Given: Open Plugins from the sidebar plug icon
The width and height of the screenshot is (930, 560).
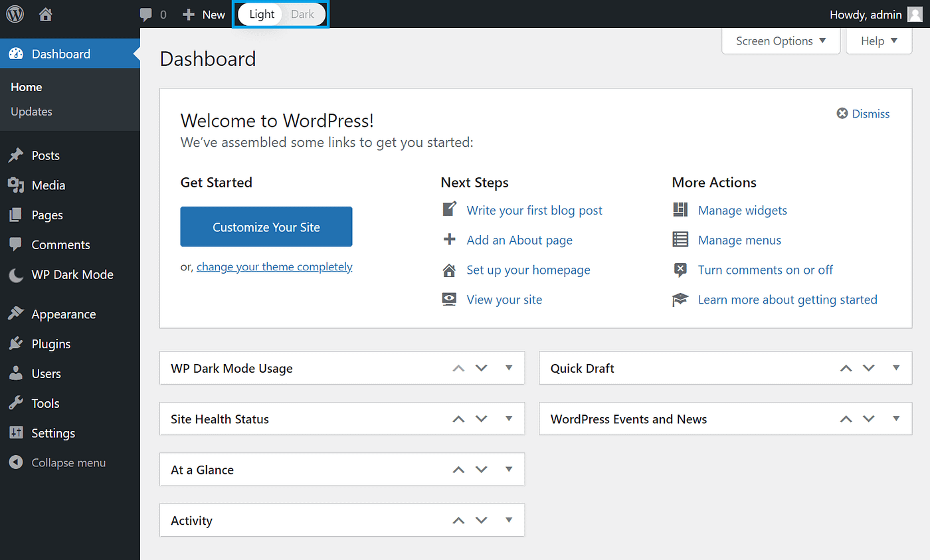Looking at the screenshot, I should 15,343.
